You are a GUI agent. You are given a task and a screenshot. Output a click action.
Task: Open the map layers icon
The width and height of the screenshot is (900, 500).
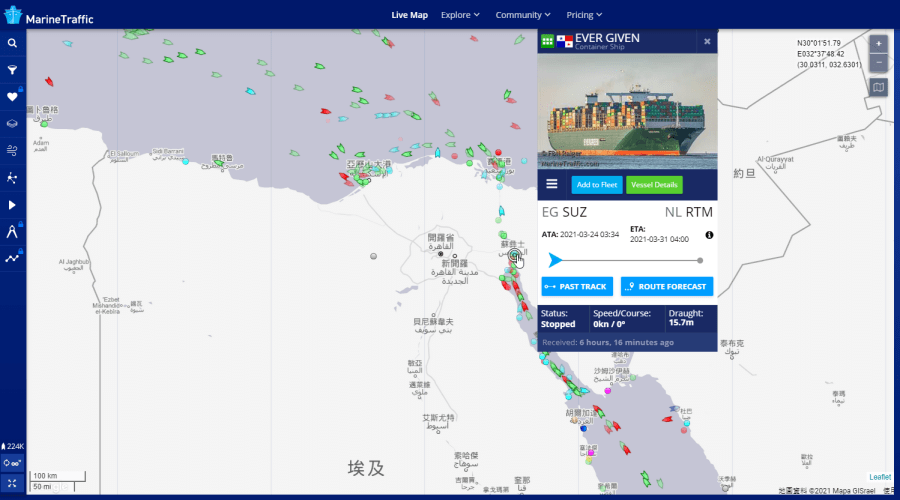12,123
